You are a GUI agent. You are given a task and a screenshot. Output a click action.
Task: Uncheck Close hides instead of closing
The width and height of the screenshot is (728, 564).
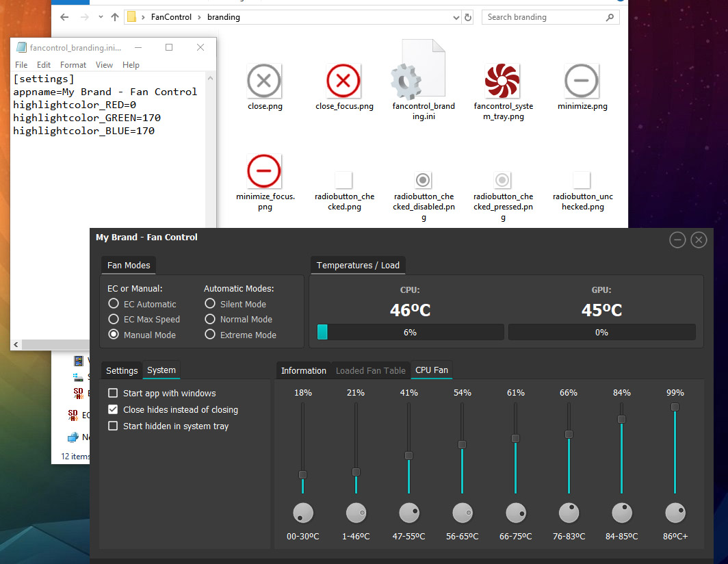coord(113,409)
